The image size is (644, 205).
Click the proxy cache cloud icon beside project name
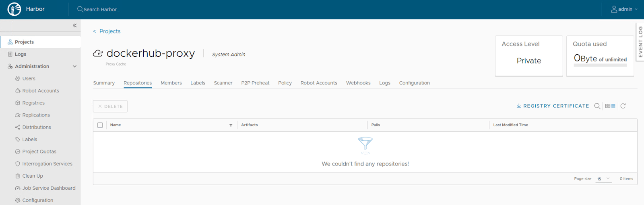(98, 53)
